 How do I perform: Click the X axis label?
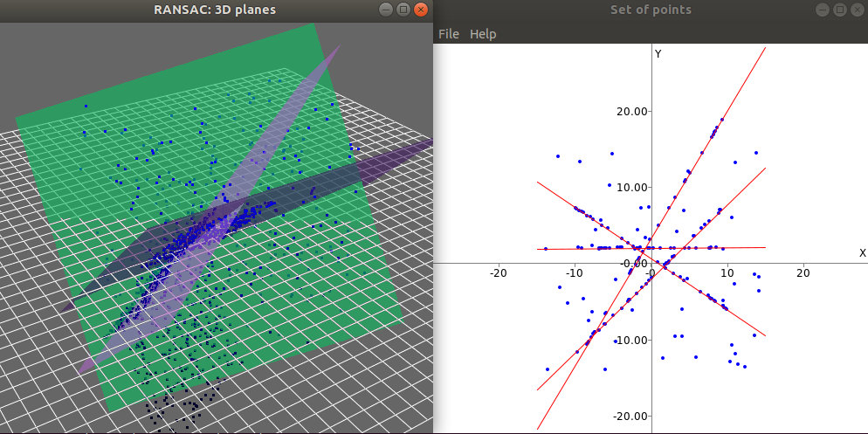coord(862,253)
